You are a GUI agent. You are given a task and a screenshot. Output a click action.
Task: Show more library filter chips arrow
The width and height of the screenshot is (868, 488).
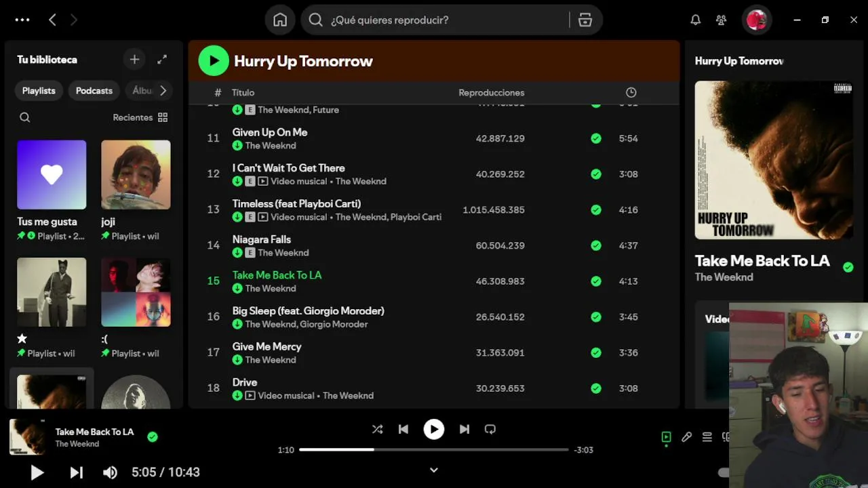point(163,90)
